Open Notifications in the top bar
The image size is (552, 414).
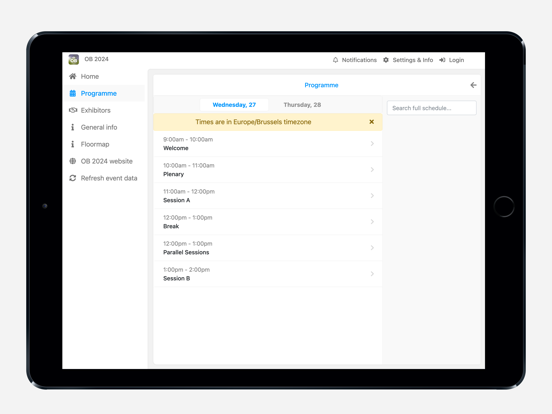tap(355, 60)
